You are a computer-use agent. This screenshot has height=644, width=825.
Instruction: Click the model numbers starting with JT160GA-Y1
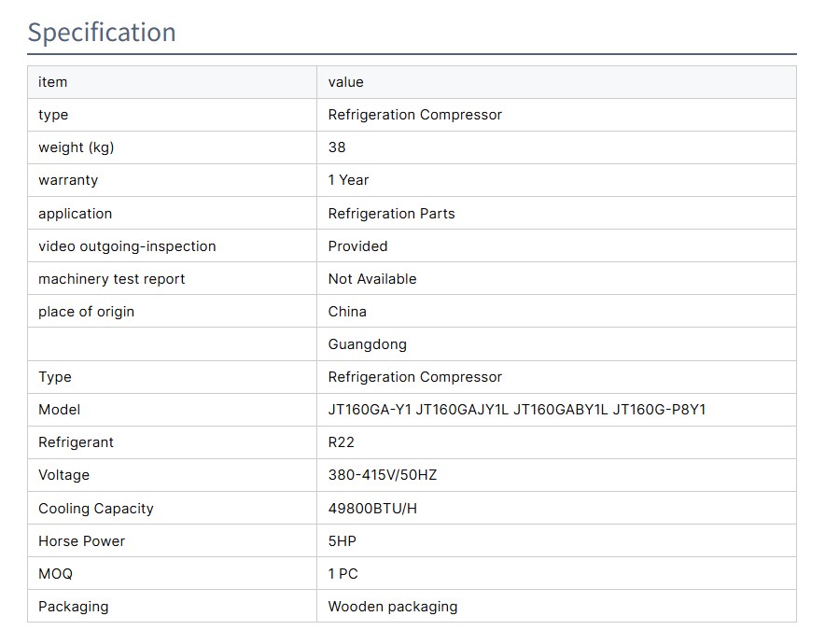tap(516, 410)
